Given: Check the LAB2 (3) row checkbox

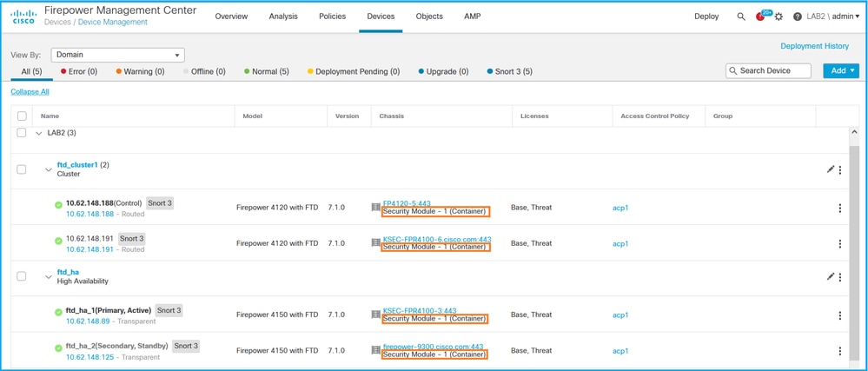Looking at the screenshot, I should click(x=22, y=133).
